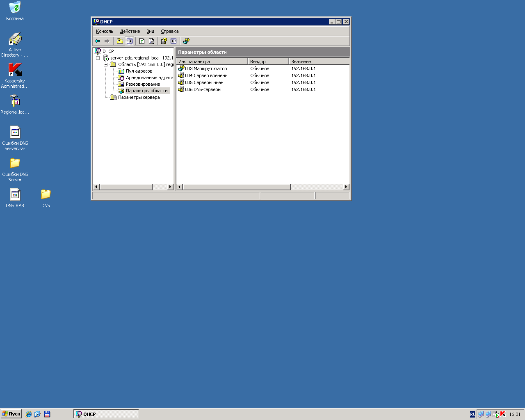This screenshot has width=525, height=420.
Task: Click the console tree's left scroll arrow
Action: pos(96,187)
